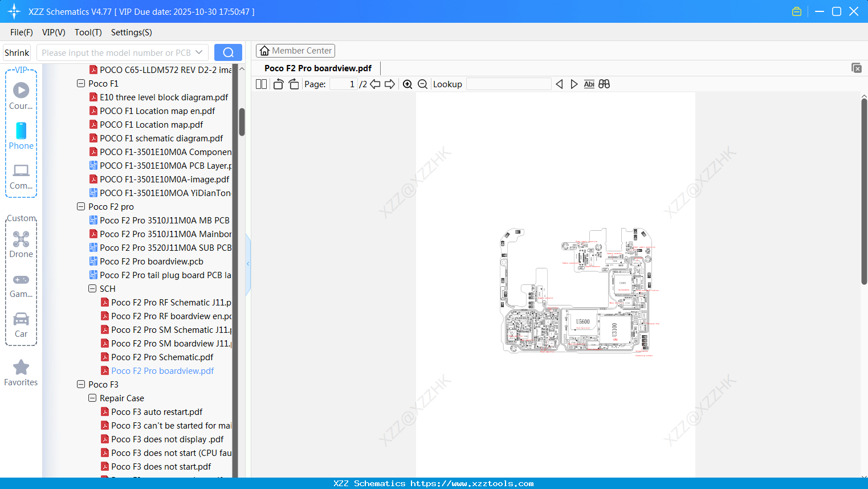
Task: Open the Courses sidebar icon
Action: coord(21,96)
